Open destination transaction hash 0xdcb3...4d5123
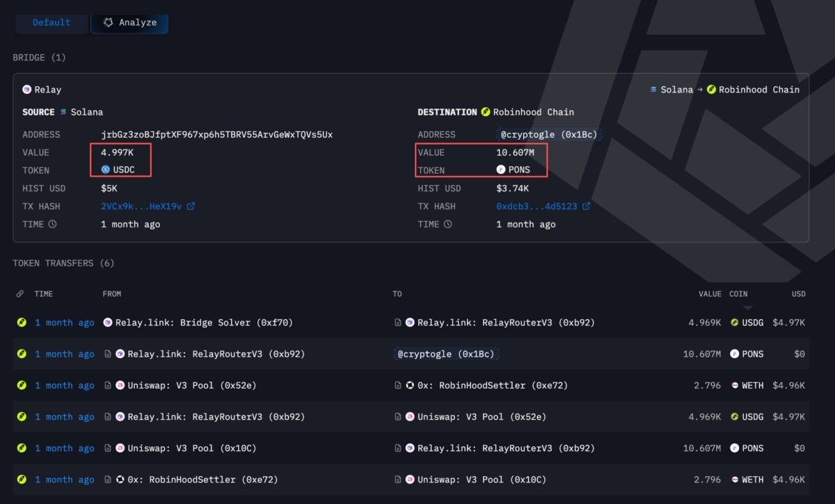The image size is (835, 504). pyautogui.click(x=536, y=206)
